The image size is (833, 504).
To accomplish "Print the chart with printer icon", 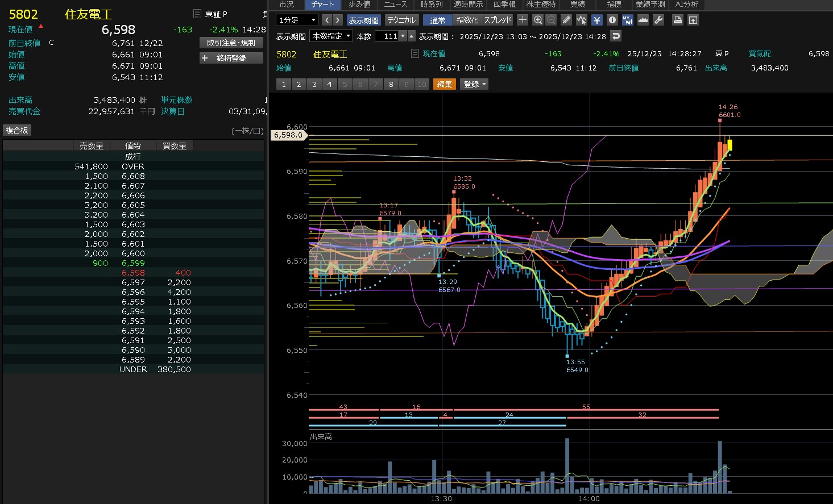I will point(677,20).
